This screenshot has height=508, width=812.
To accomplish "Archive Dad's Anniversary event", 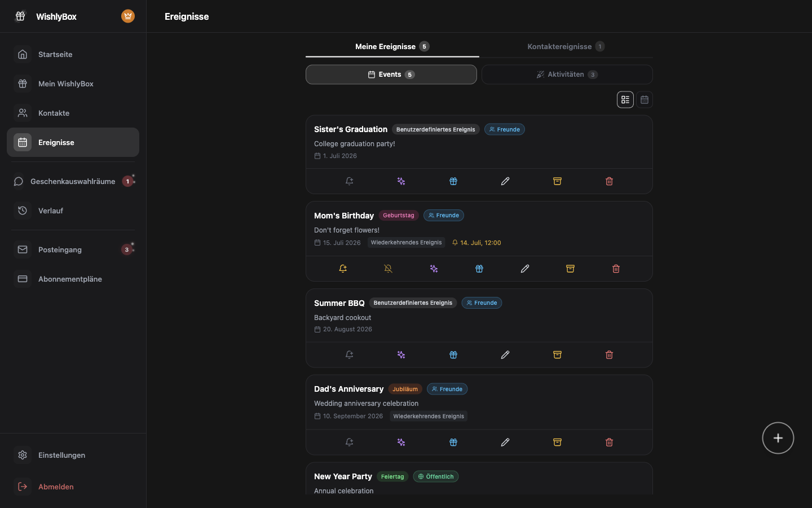I will click(x=557, y=443).
